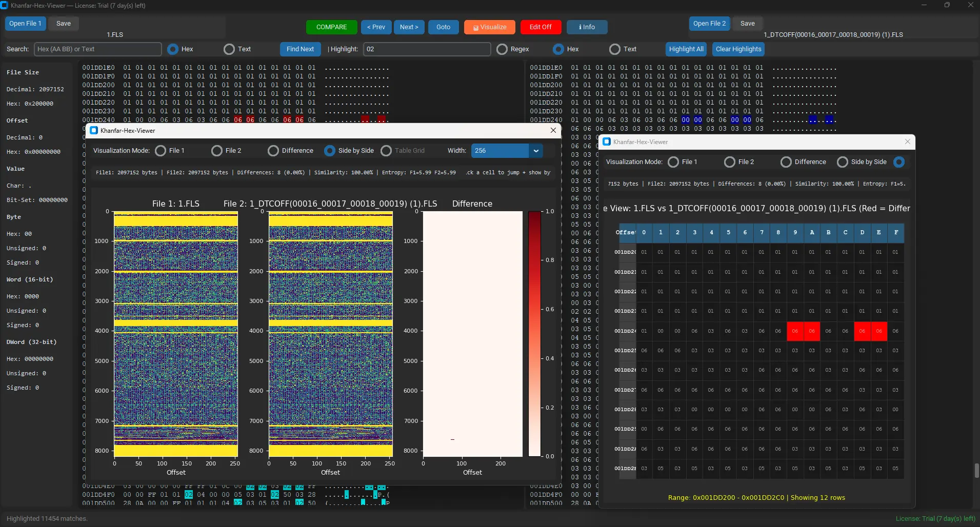Click COMPARE to compare the files
The image size is (980, 527).
331,27
